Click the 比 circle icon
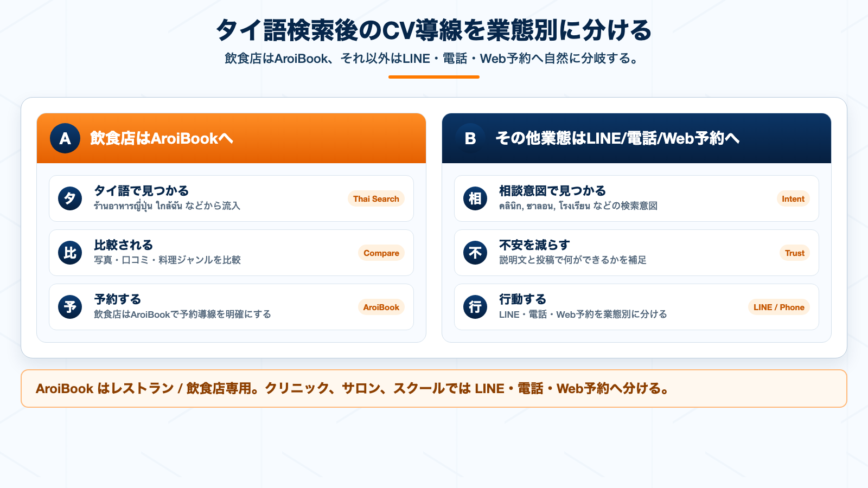Viewport: 868px width, 488px height. 70,253
